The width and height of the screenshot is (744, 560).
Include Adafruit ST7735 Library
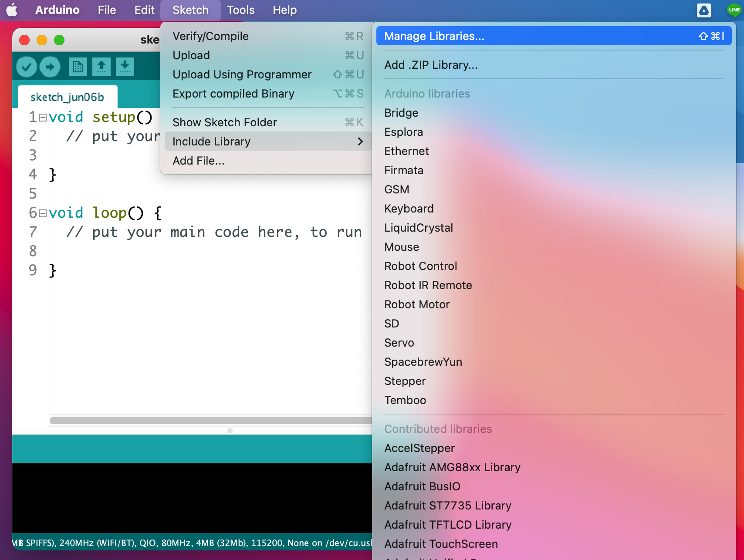[554, 506]
